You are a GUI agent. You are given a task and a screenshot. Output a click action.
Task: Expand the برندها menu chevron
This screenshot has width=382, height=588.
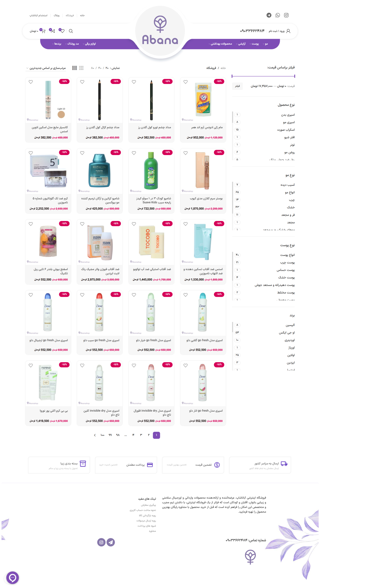53,44
